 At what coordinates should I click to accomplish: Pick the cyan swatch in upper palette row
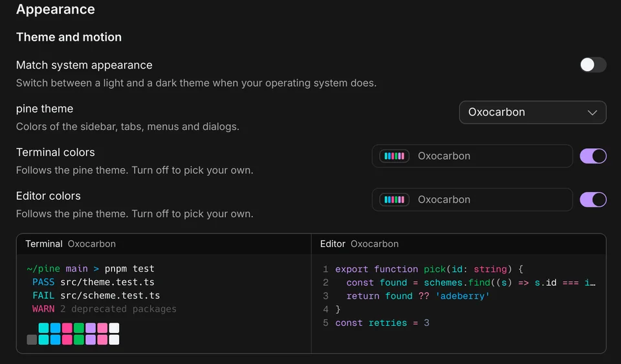point(43,328)
